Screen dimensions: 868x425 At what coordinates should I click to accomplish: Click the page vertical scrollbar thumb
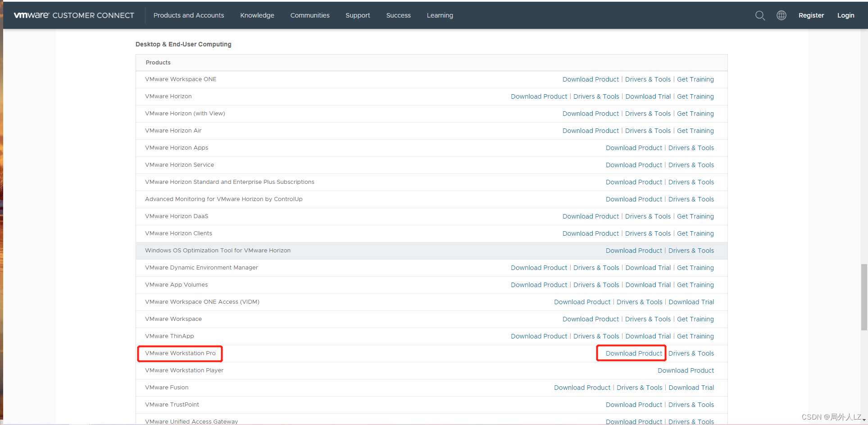(864, 297)
